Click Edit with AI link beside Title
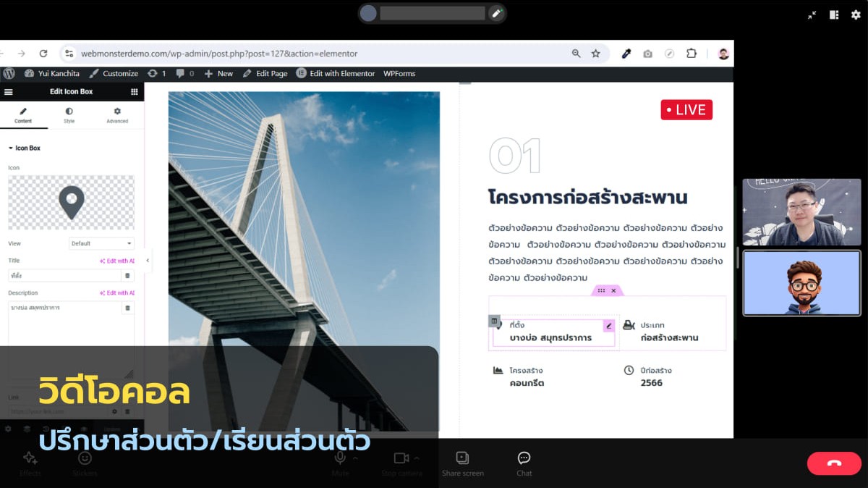Image resolution: width=868 pixels, height=488 pixels. 116,261
